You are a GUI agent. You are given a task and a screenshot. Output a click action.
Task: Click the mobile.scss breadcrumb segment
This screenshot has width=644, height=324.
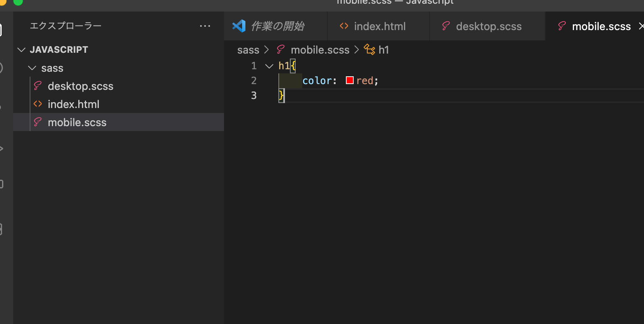(320, 50)
